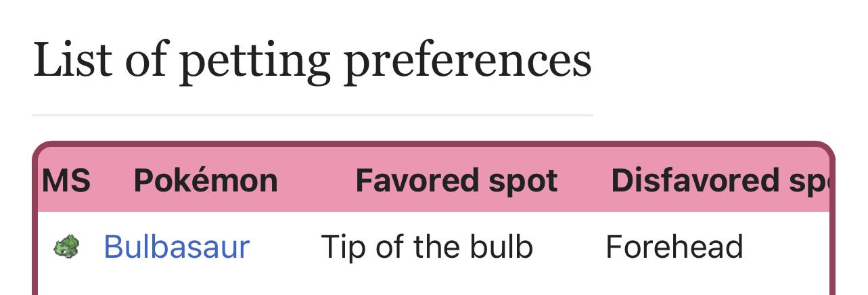Select the Favored spot column header
The height and width of the screenshot is (295, 868).
point(457,181)
